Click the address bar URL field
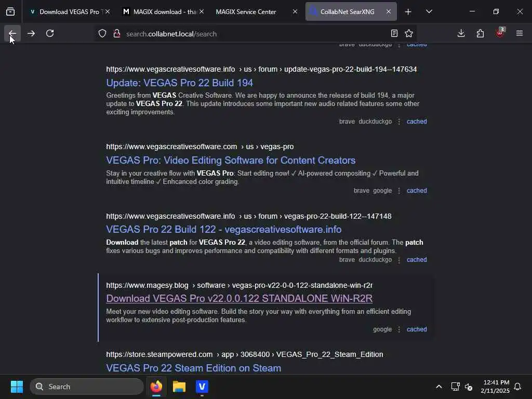Viewport: 532px width, 399px height. pos(255,34)
